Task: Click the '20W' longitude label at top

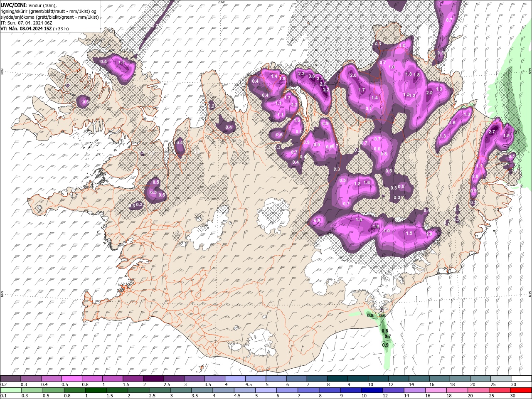Action: click(221, 2)
